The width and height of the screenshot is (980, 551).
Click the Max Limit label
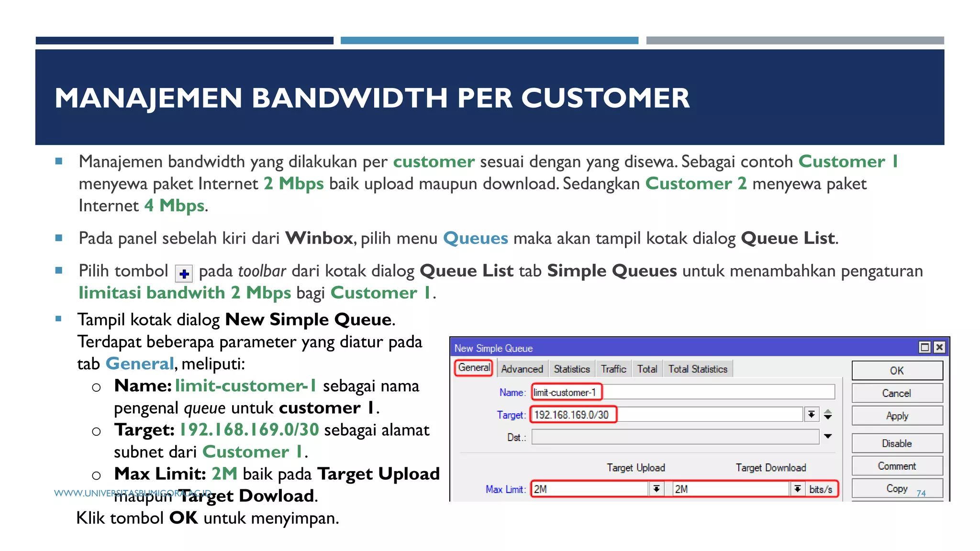(x=505, y=489)
